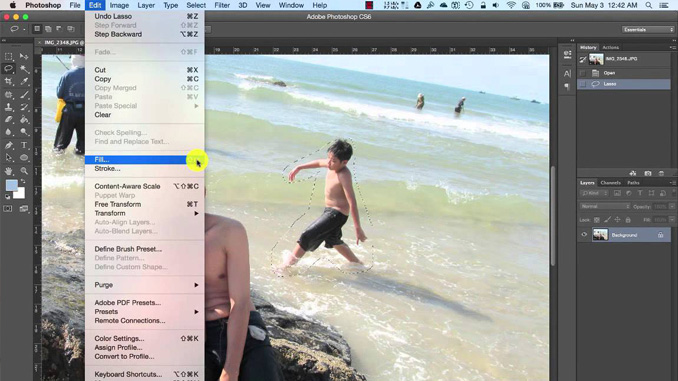678x381 pixels.
Task: Create new snapshot in History panel
Action: click(648, 173)
